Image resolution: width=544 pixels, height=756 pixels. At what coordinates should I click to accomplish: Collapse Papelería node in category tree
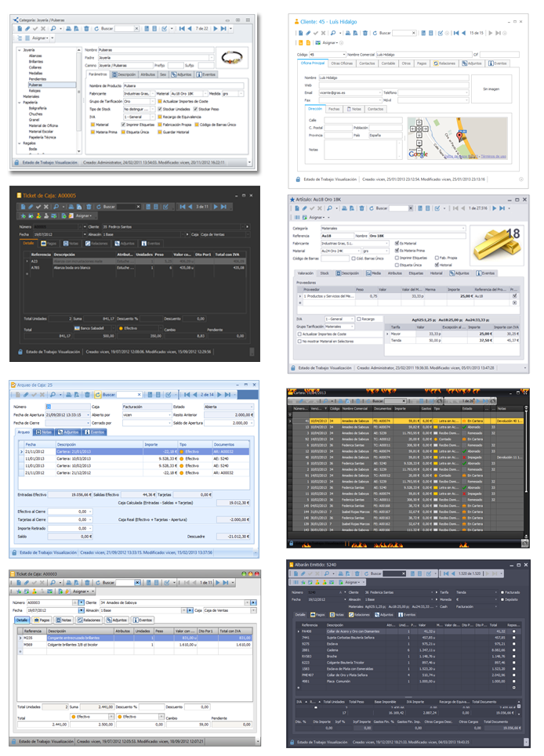click(x=20, y=102)
